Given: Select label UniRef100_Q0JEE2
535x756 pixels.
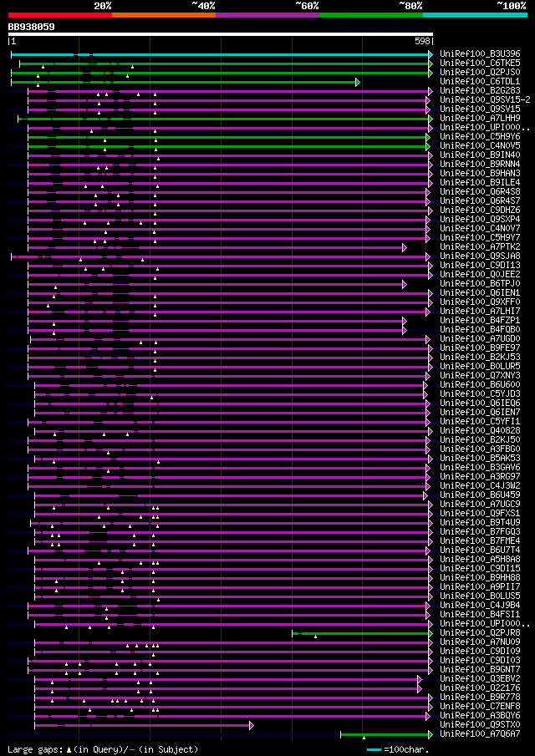Looking at the screenshot, I should click(x=478, y=274).
